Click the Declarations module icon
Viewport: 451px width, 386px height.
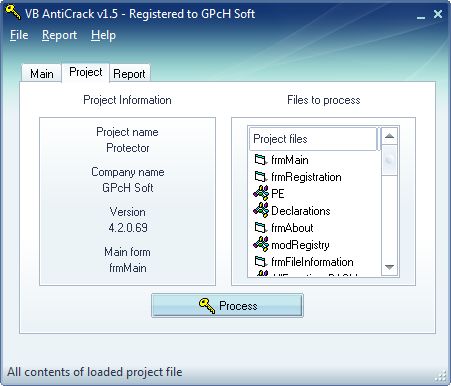coord(261,210)
